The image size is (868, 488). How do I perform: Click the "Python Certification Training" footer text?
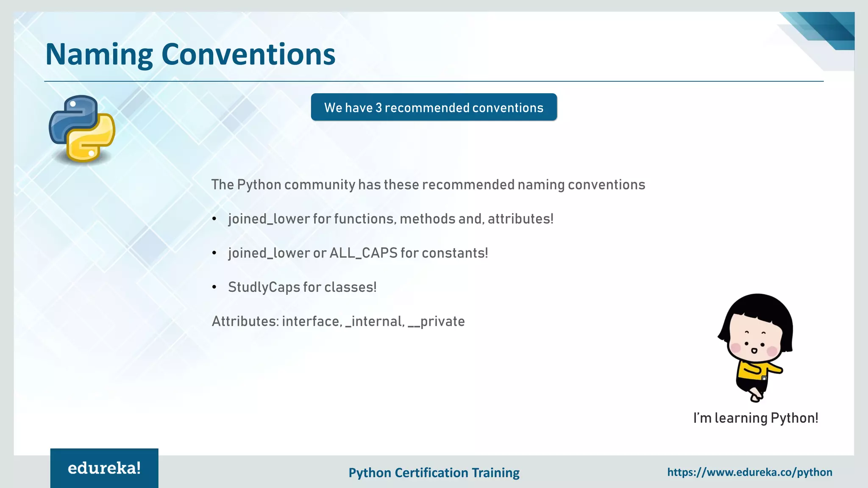[434, 473]
